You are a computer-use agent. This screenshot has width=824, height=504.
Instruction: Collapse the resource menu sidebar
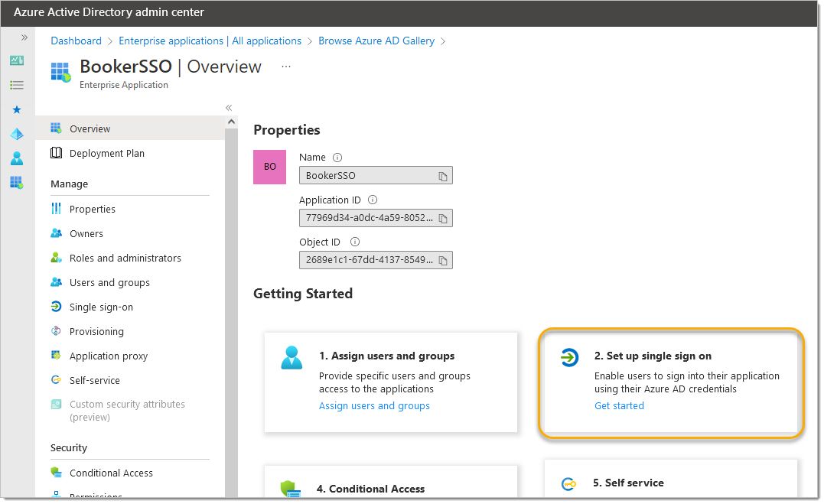(x=229, y=108)
